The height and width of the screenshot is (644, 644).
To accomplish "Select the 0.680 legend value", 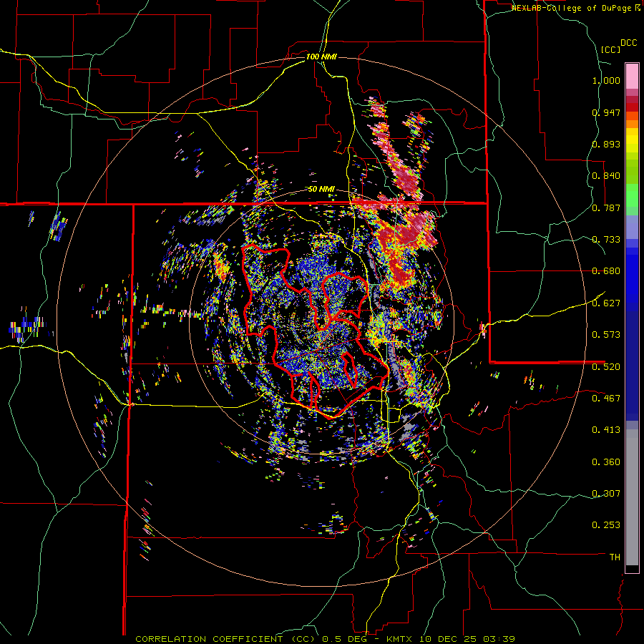I will (x=606, y=271).
